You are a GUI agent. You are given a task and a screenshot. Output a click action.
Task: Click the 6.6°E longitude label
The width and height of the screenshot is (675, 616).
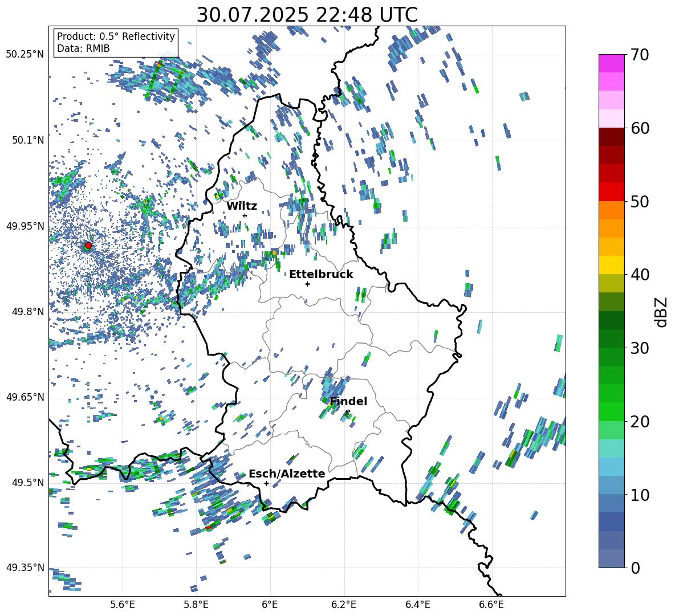pos(491,605)
